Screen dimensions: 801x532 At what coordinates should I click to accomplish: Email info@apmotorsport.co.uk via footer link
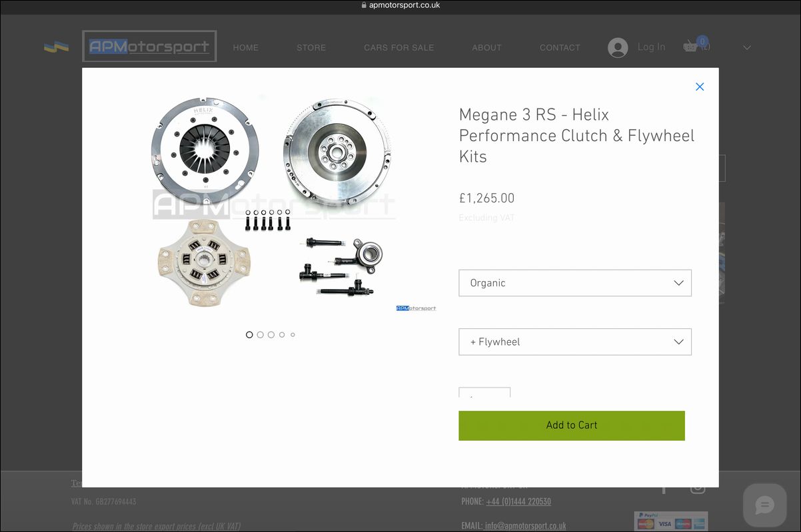click(525, 526)
